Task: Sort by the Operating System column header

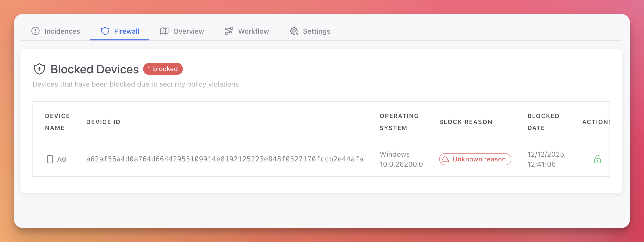Action: pos(399,122)
